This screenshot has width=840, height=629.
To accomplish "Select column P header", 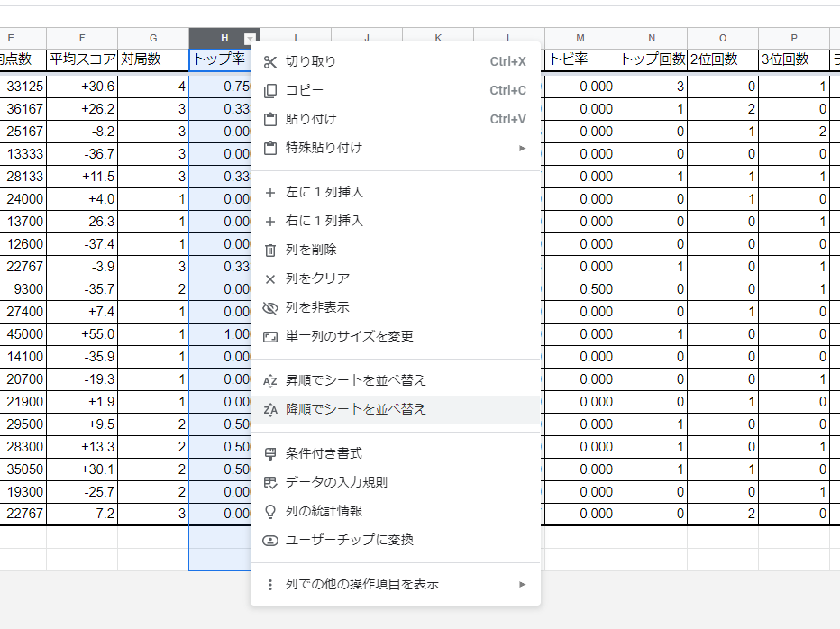I will [x=794, y=38].
